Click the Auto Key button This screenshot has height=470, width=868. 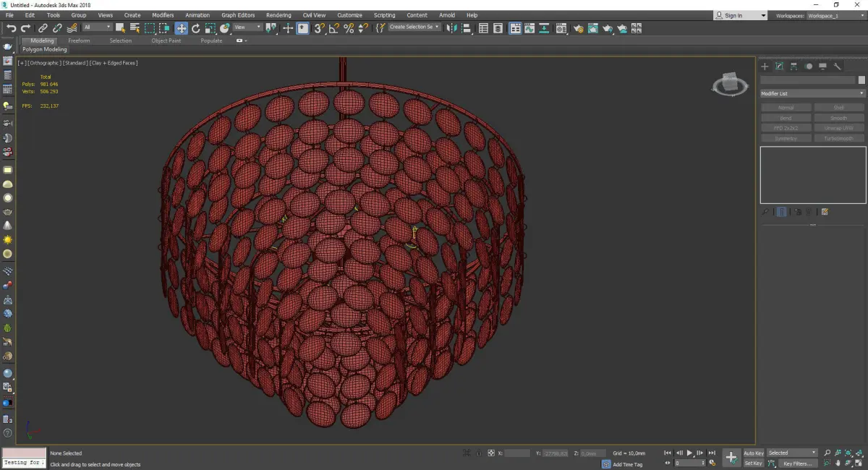754,453
